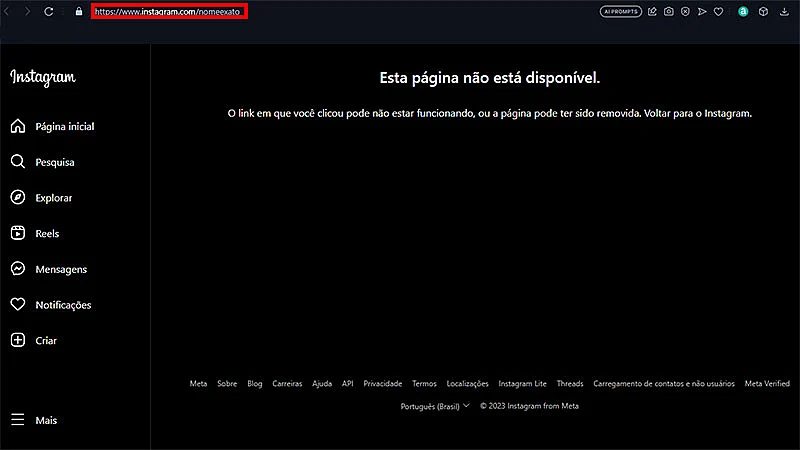Click the browser forward arrow

click(28, 11)
